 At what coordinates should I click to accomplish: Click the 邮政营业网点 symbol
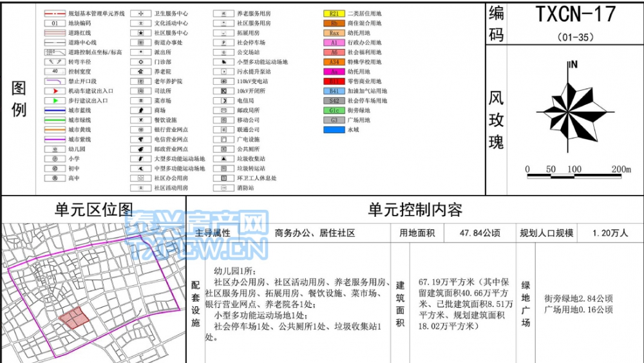(x=141, y=149)
